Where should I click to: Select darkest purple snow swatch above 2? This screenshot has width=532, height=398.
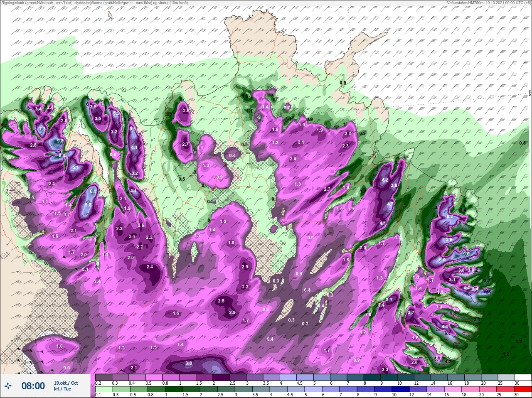(x=221, y=377)
